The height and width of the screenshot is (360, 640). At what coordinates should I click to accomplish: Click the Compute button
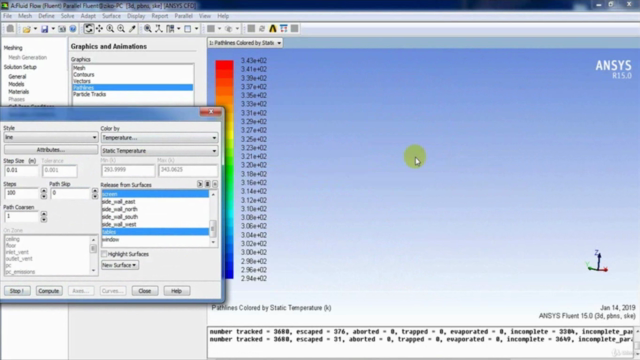(x=49, y=291)
